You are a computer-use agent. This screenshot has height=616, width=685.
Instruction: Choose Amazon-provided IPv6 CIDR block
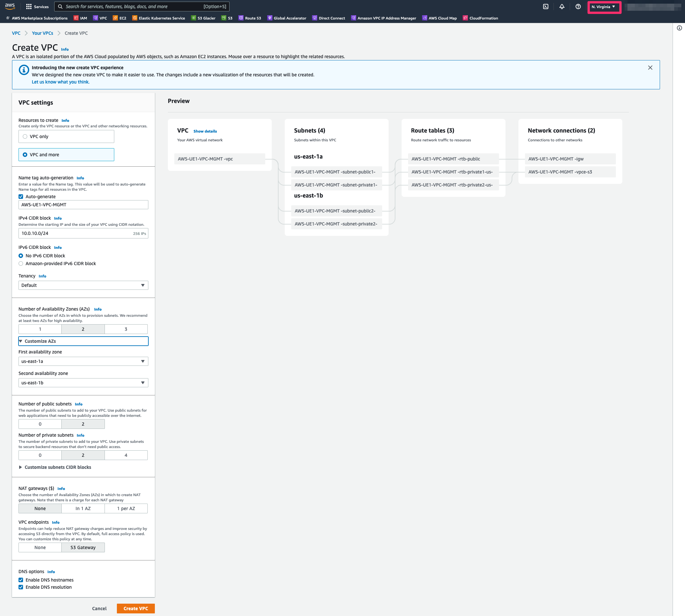[21, 263]
